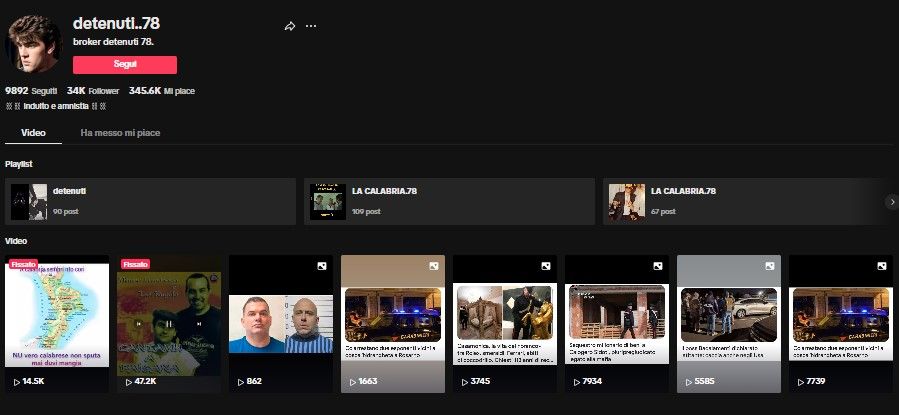This screenshot has width=899, height=415.
Task: View the 34K Follower list
Action: (93, 90)
